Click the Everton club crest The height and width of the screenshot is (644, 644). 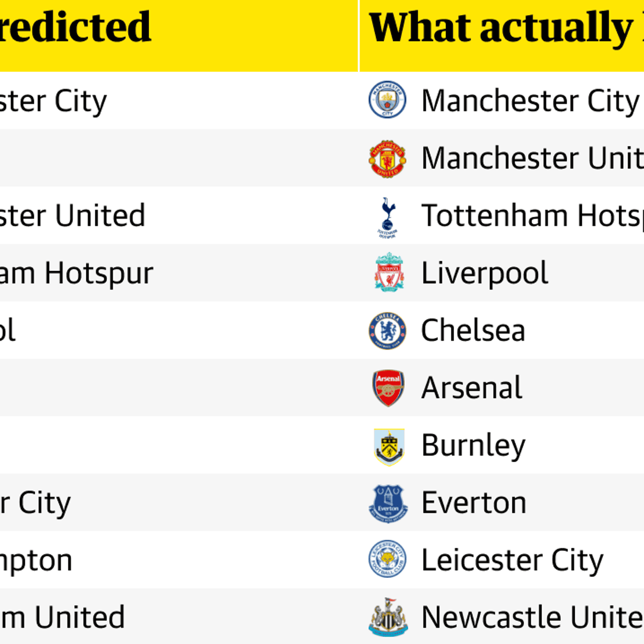[388, 503]
